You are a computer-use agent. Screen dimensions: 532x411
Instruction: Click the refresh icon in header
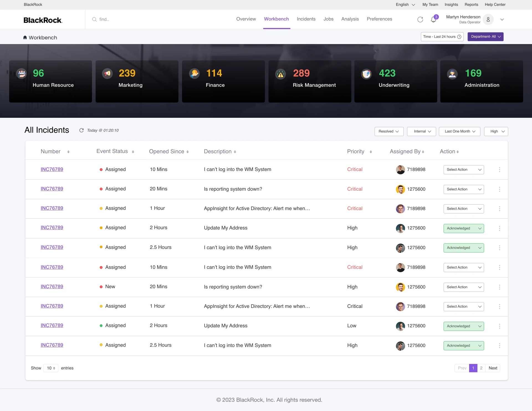420,19
